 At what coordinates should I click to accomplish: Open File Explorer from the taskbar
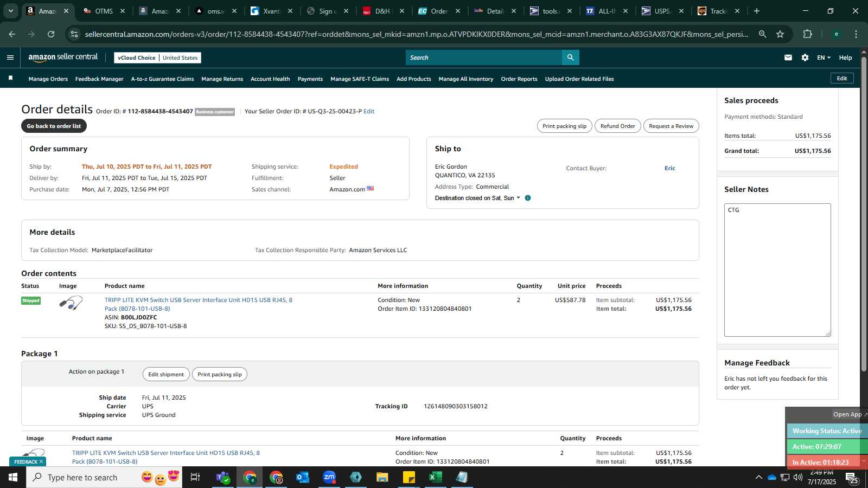pyautogui.click(x=382, y=477)
